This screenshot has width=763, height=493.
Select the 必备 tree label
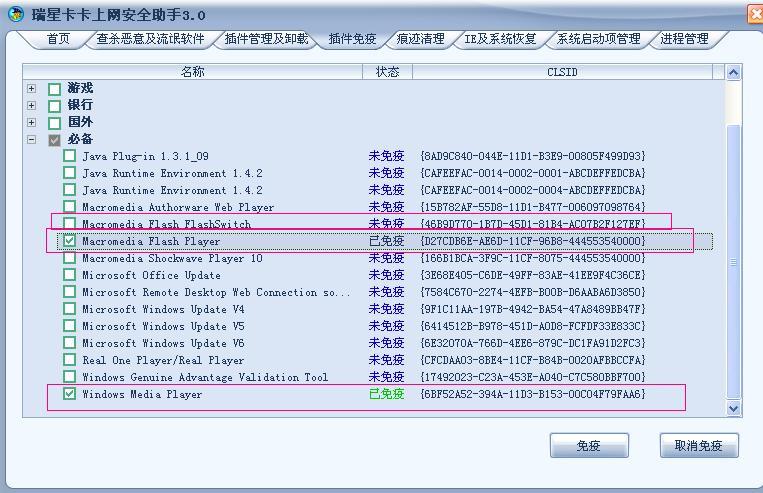click(80, 139)
